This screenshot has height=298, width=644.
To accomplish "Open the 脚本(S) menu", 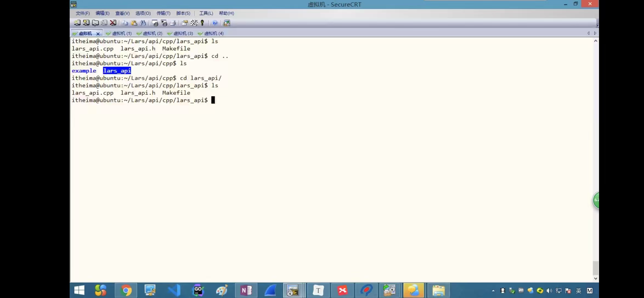I will 183,13.
